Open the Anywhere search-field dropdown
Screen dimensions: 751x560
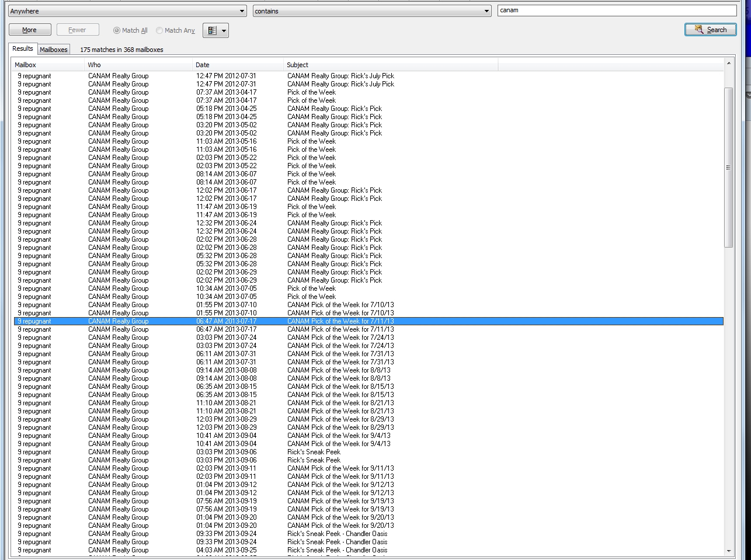pyautogui.click(x=127, y=11)
